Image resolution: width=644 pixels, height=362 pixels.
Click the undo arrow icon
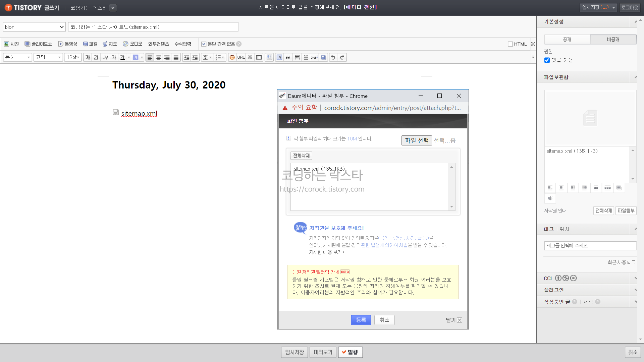(333, 57)
